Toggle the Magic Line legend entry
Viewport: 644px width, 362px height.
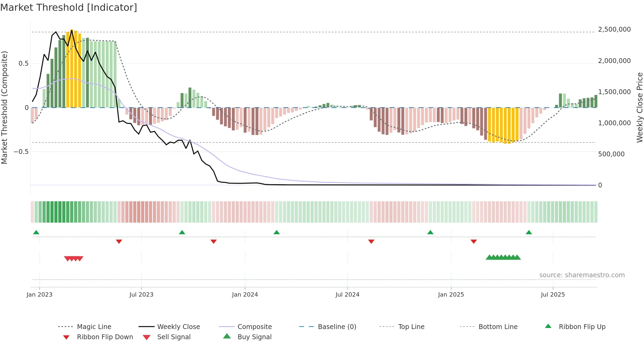(85, 327)
